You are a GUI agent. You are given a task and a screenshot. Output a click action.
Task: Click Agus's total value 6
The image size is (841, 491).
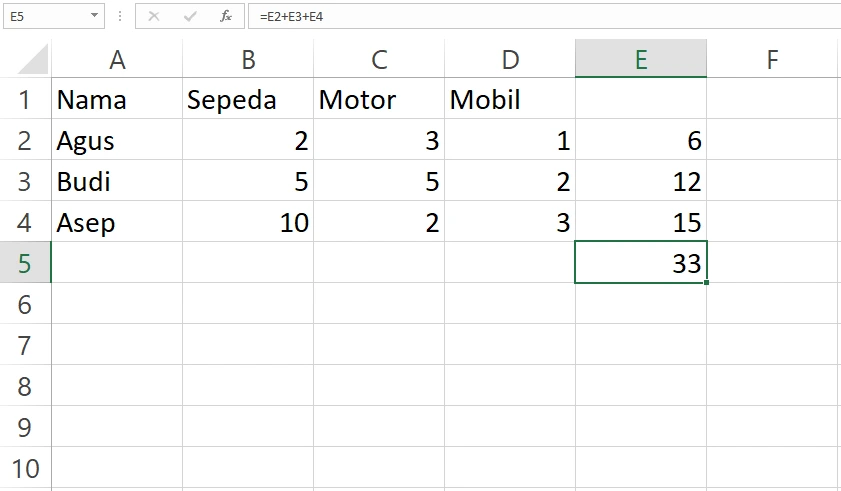(x=641, y=140)
